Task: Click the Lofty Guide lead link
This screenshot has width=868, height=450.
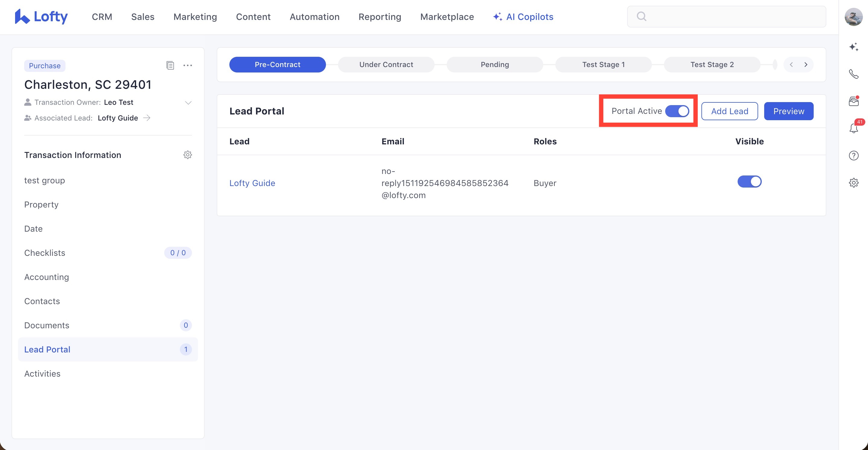Action: 252,183
